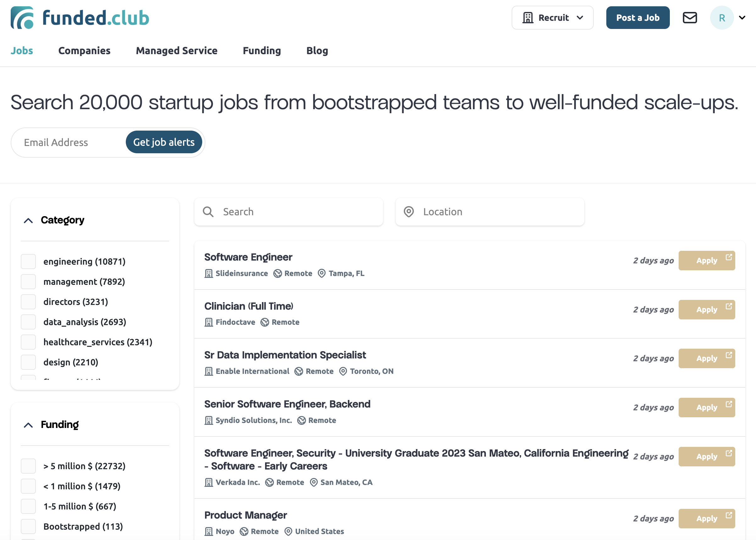This screenshot has width=756, height=540.
Task: Open Enable International company link
Action: 253,371
